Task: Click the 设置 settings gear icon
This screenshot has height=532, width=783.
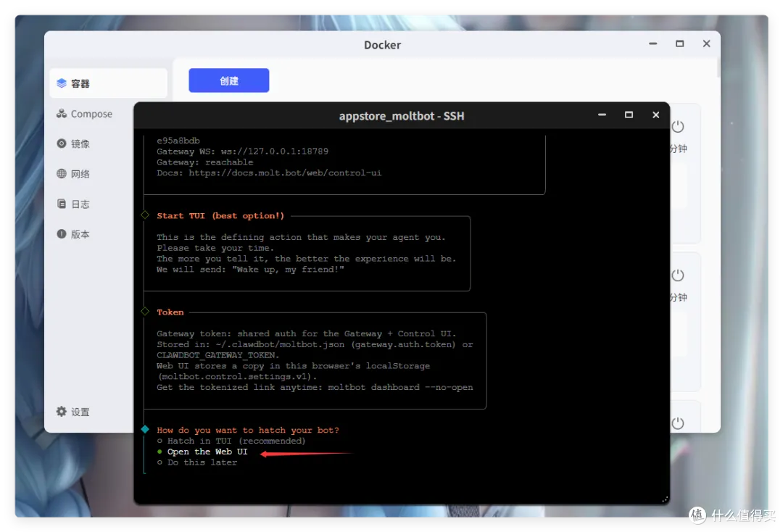Action: tap(62, 411)
